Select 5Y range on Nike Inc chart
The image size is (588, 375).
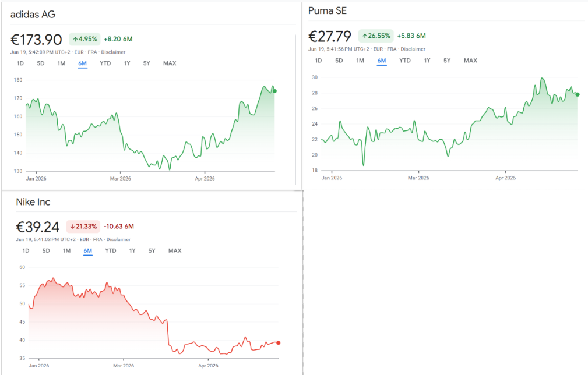pos(152,250)
